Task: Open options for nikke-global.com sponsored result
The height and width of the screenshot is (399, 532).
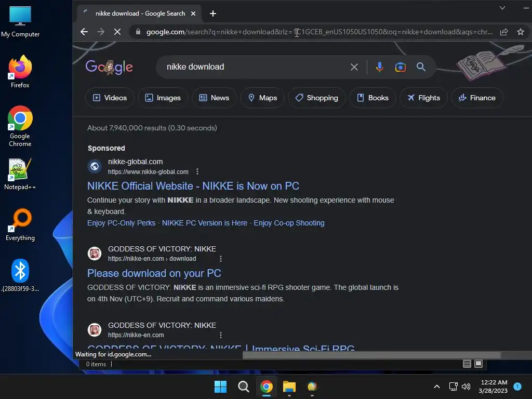Action: (197, 171)
